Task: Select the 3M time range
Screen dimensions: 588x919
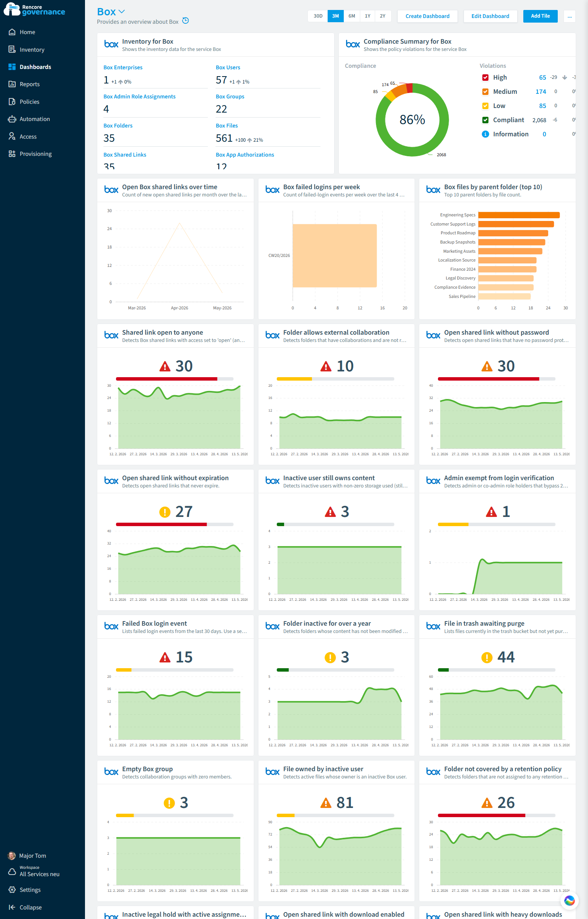Action: [335, 16]
